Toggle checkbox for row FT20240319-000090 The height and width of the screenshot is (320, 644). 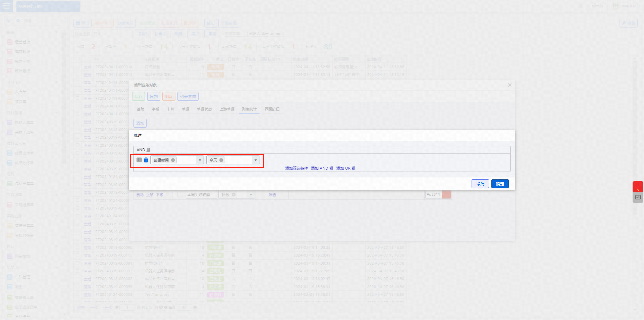[78, 247]
